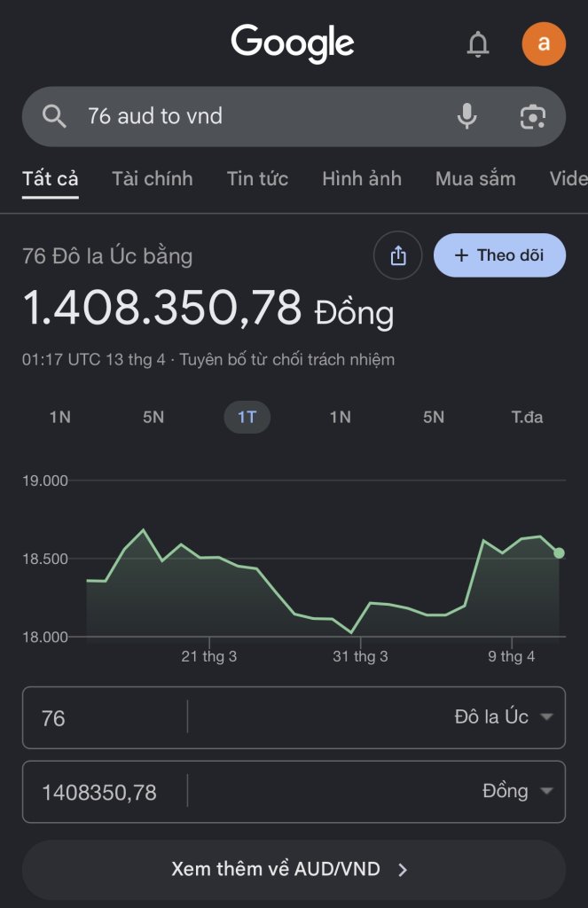588x908 pixels.
Task: Select the 5N range beside 1T
Action: 153,417
